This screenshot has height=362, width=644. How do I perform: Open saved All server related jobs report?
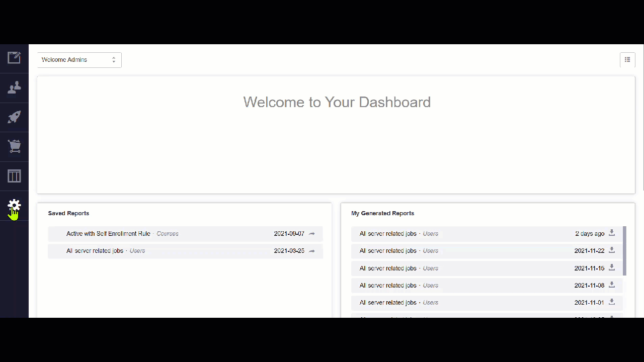(x=185, y=251)
